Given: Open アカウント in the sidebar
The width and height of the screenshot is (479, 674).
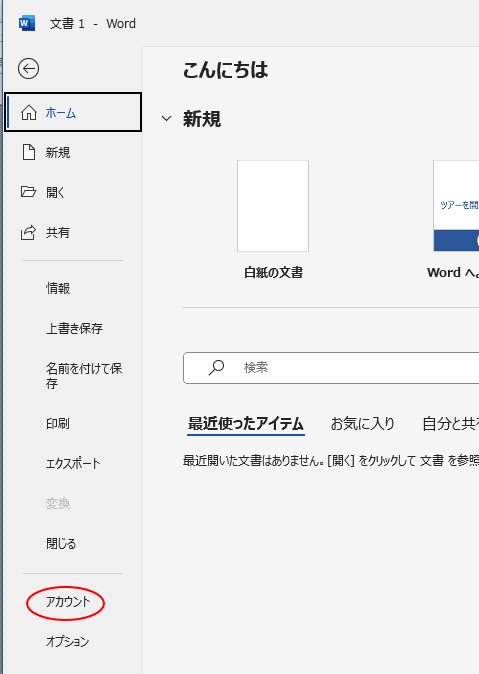Looking at the screenshot, I should coord(68,602).
